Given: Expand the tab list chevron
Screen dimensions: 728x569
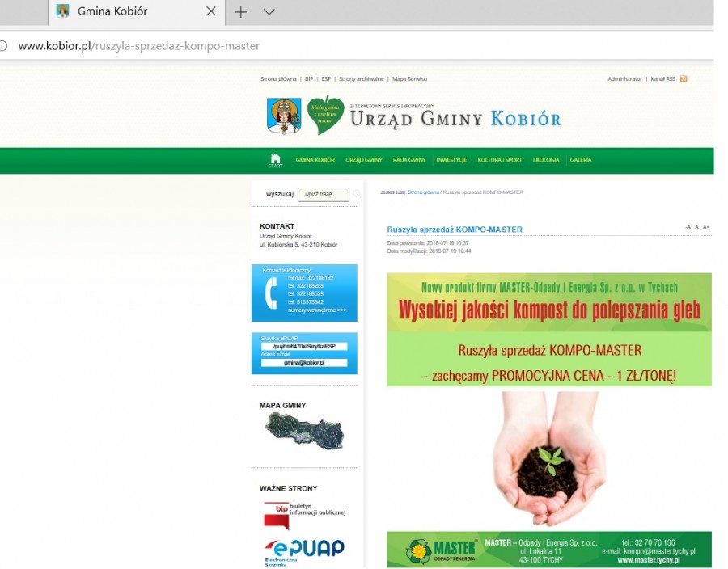Looking at the screenshot, I should [x=269, y=11].
